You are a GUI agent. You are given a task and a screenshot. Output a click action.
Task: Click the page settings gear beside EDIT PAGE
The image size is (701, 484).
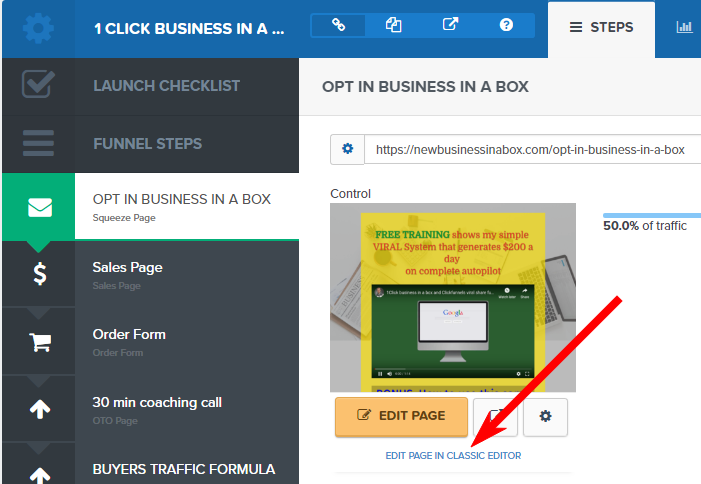point(545,417)
